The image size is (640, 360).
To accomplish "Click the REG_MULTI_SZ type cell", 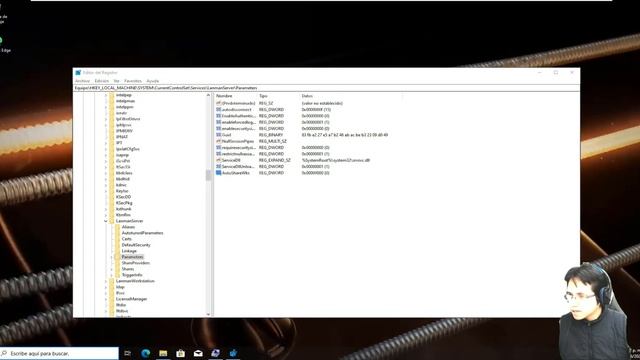I will tap(273, 141).
